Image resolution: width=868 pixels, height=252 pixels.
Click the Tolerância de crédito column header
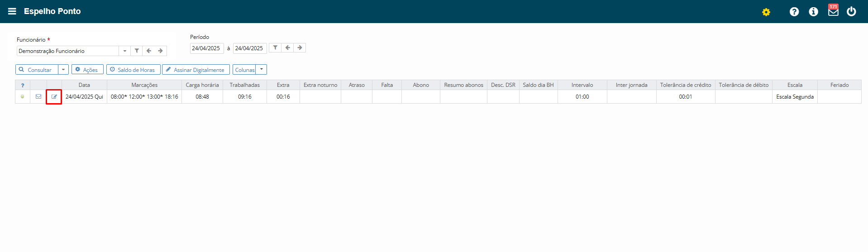tap(686, 85)
